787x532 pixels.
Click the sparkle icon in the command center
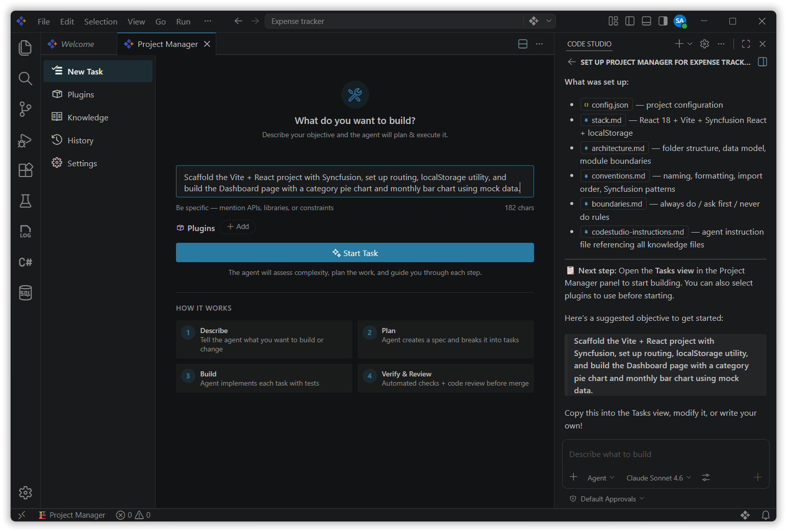534,21
